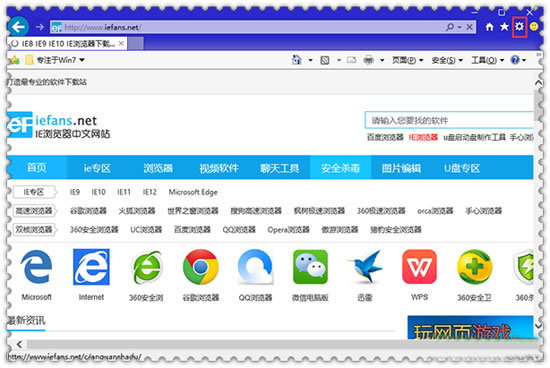The height and width of the screenshot is (368, 550).
Task: Click the 高速浏览器 category label
Action: (x=34, y=210)
